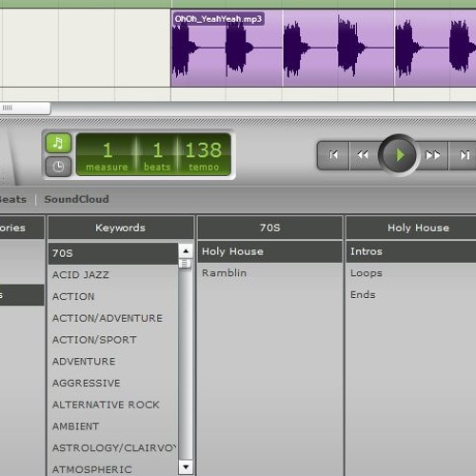Select the AMBIENT keyword
Image resolution: width=476 pixels, height=476 pixels.
pos(113,426)
